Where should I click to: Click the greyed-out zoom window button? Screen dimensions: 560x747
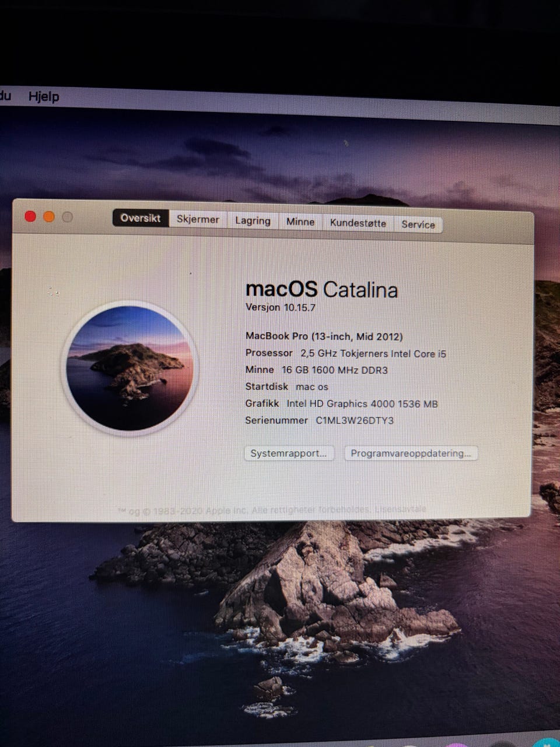68,217
